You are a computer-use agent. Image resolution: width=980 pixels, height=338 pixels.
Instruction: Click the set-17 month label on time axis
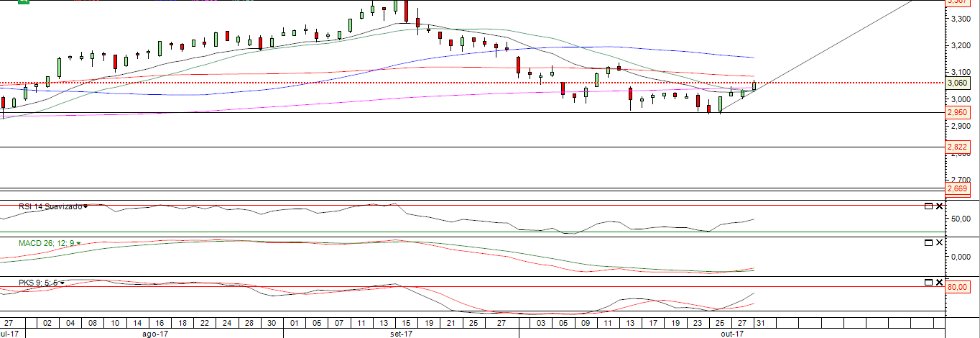click(x=401, y=334)
